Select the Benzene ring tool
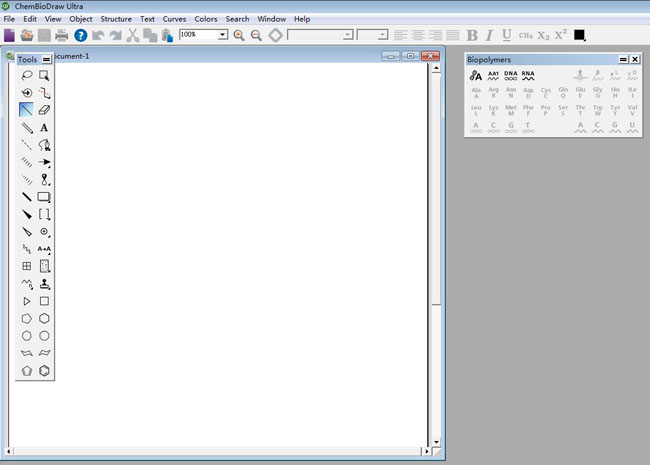This screenshot has height=465, width=650. click(44, 370)
